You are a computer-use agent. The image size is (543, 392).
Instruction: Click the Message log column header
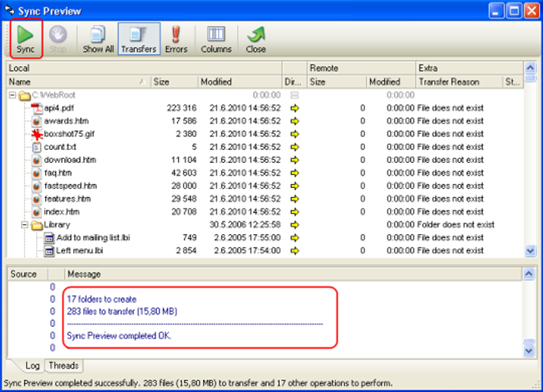click(x=293, y=274)
